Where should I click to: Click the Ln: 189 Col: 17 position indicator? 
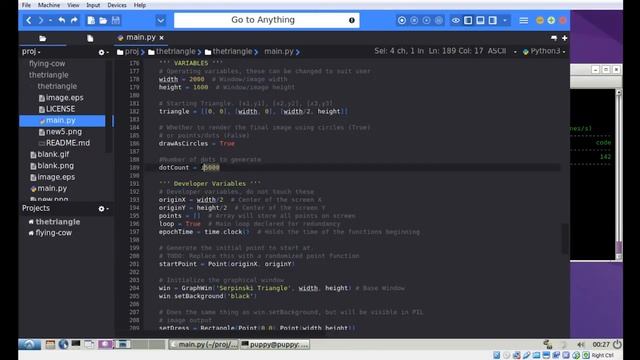[456, 51]
